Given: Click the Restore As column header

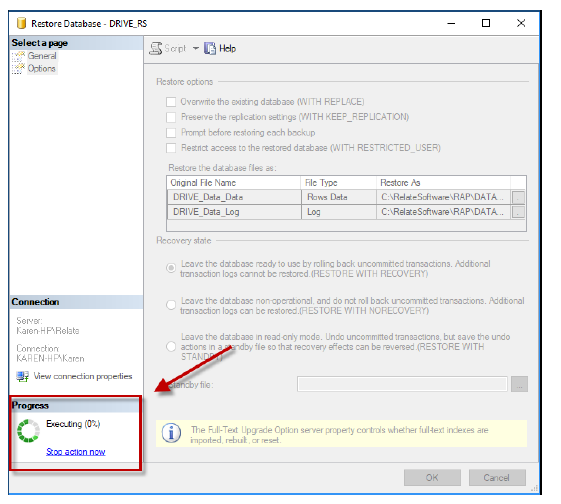Looking at the screenshot, I should (x=443, y=183).
